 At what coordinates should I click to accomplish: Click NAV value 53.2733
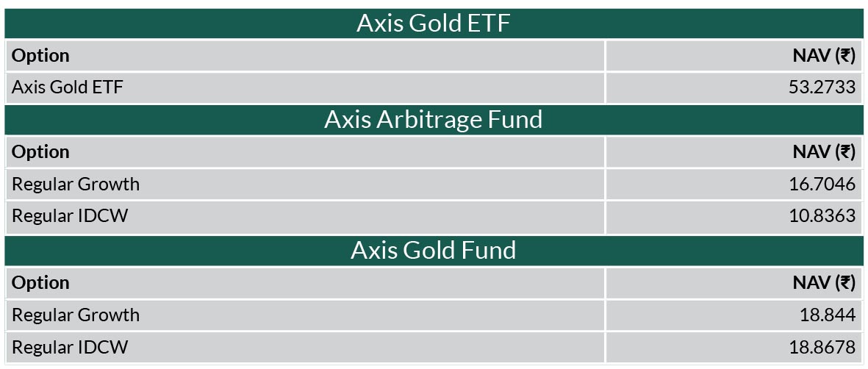[822, 87]
